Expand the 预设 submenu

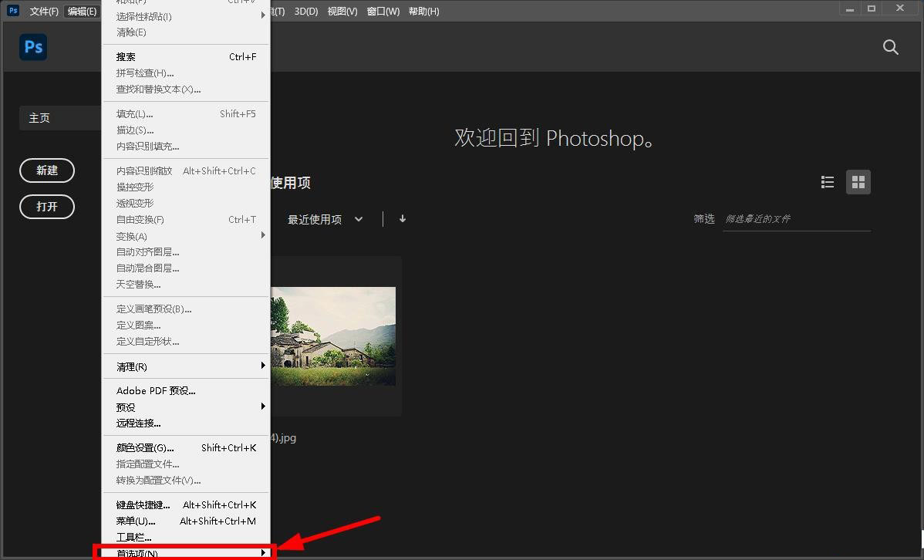tap(186, 407)
